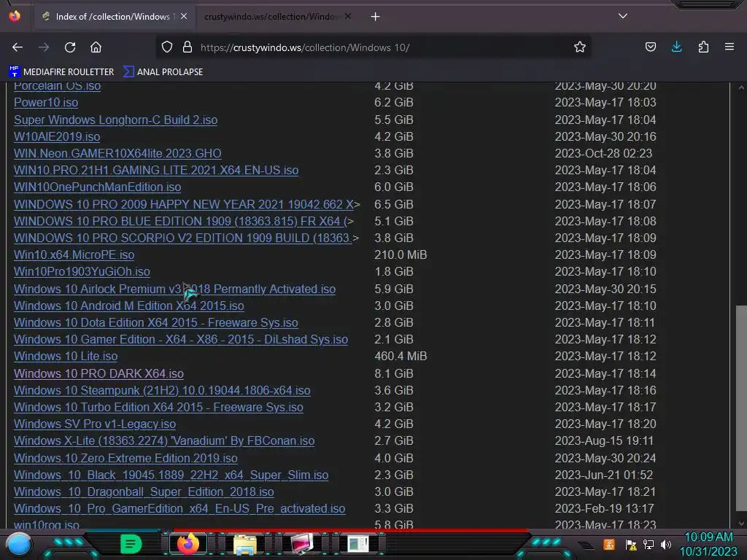747x560 pixels.
Task: Open the tracking protection shield panel
Action: (x=167, y=47)
